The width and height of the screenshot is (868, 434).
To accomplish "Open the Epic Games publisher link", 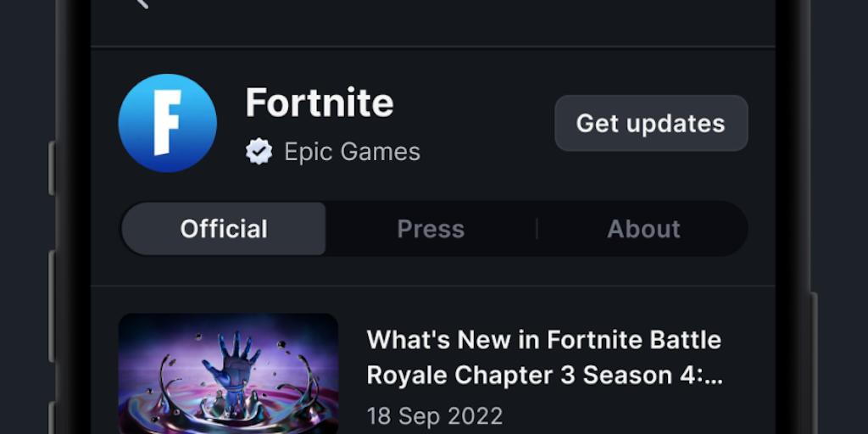I will tap(352, 152).
